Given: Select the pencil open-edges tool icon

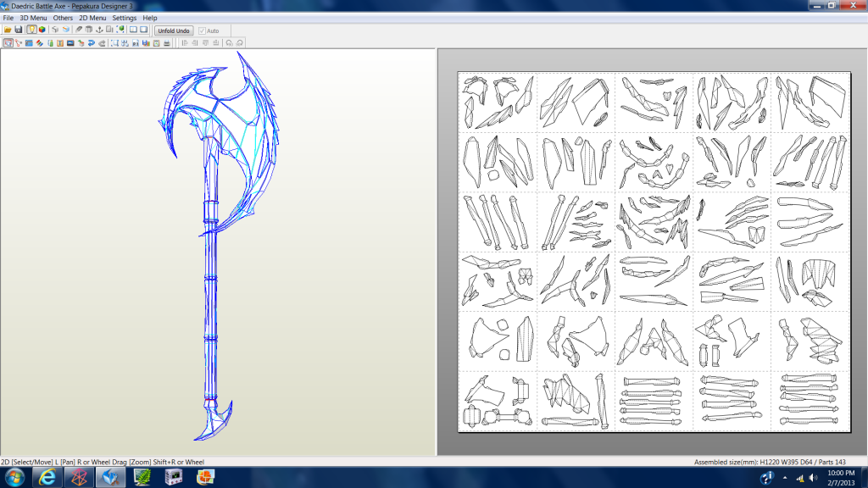Looking at the screenshot, I should click(79, 30).
